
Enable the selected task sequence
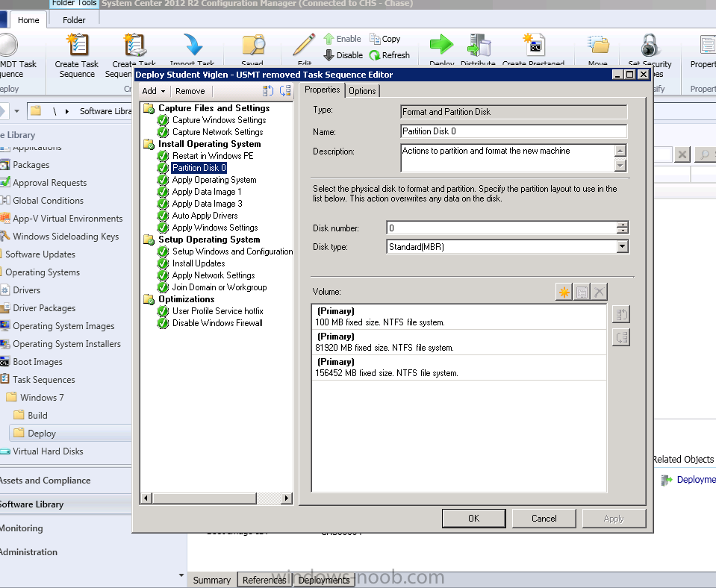[x=343, y=39]
